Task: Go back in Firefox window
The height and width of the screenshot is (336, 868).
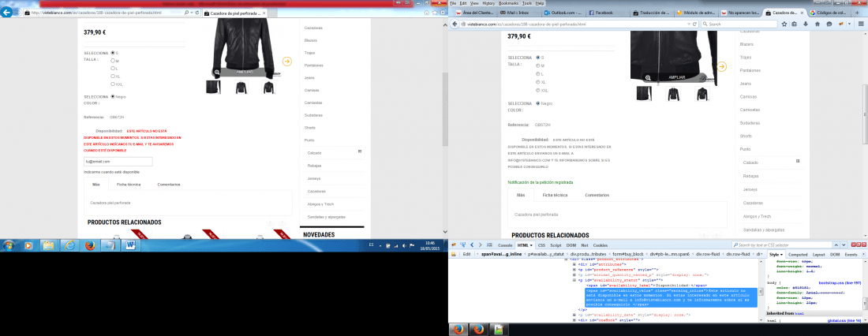Action: pyautogui.click(x=455, y=24)
